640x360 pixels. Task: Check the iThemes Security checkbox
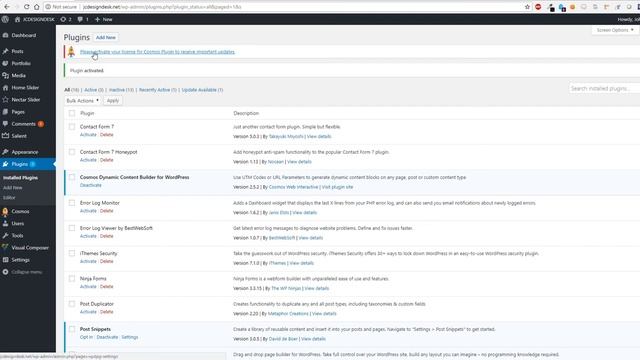(x=72, y=253)
